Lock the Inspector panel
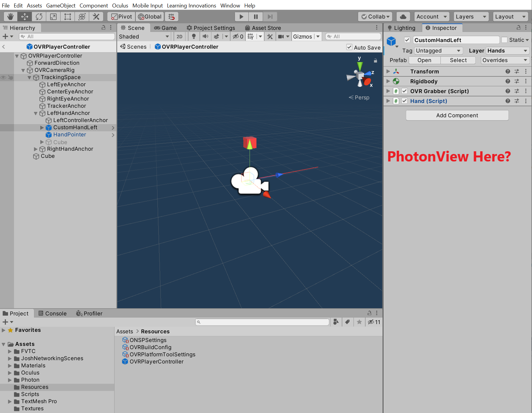The width and height of the screenshot is (532, 413). (x=519, y=27)
